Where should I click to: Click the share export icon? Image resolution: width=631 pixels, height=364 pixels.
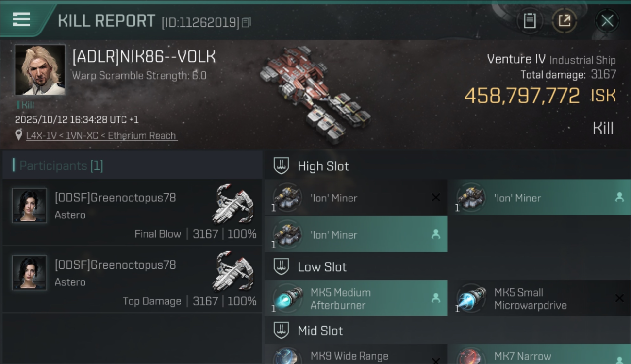click(x=564, y=20)
